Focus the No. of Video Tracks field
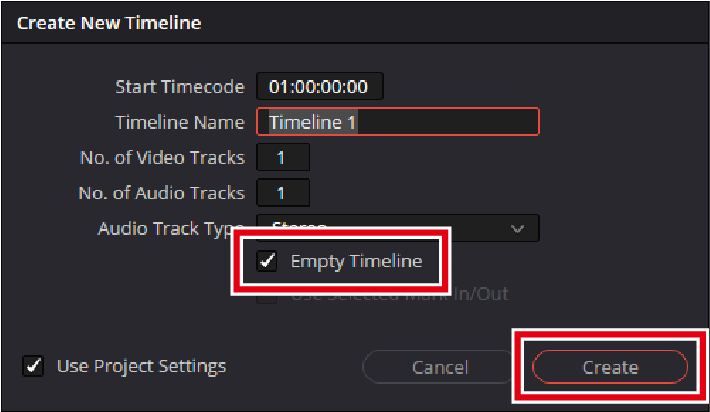Image resolution: width=710 pixels, height=412 pixels. click(282, 157)
